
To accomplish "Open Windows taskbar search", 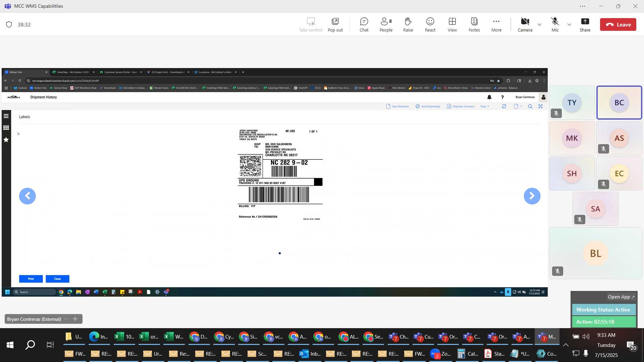I will [30, 345].
